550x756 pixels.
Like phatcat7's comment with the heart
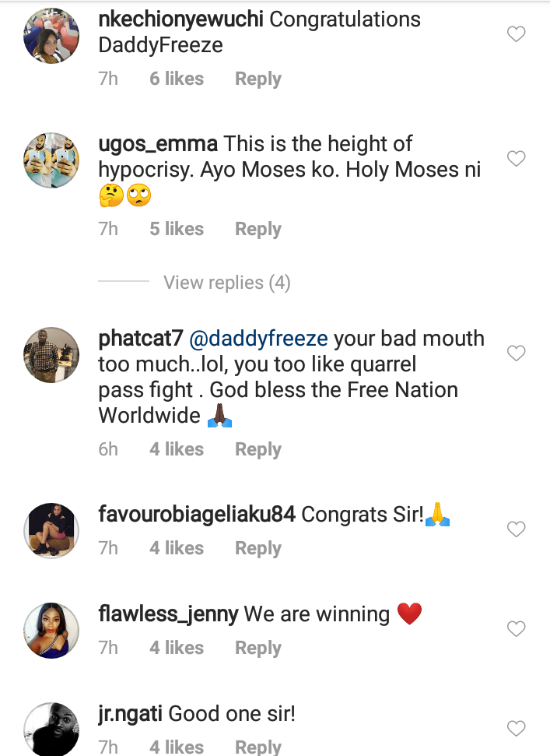[516, 353]
